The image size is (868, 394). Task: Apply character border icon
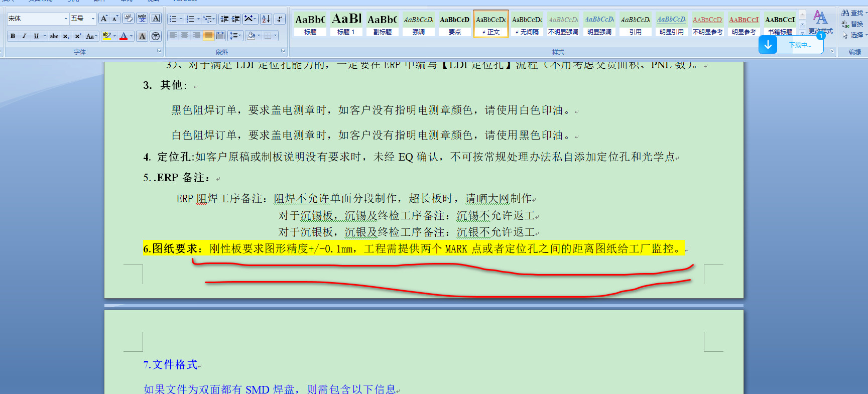(x=156, y=19)
